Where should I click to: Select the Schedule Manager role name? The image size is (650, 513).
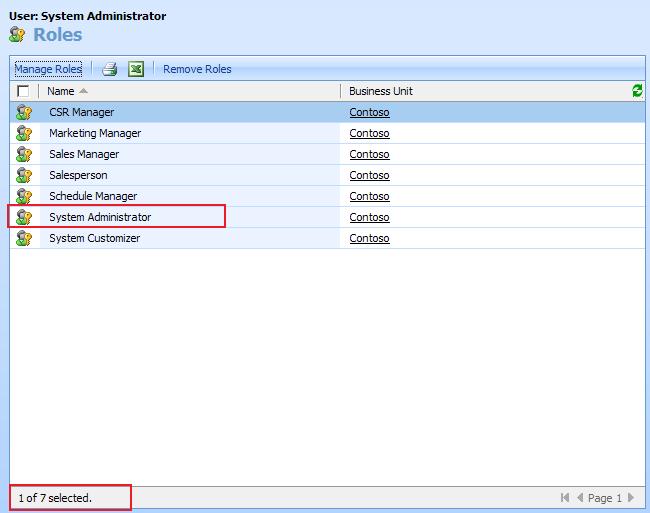(x=93, y=196)
